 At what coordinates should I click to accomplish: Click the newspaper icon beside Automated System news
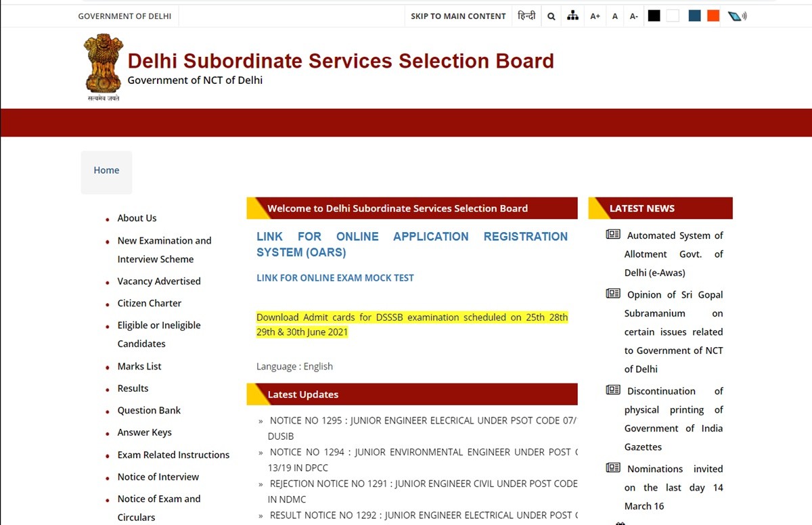coord(613,235)
